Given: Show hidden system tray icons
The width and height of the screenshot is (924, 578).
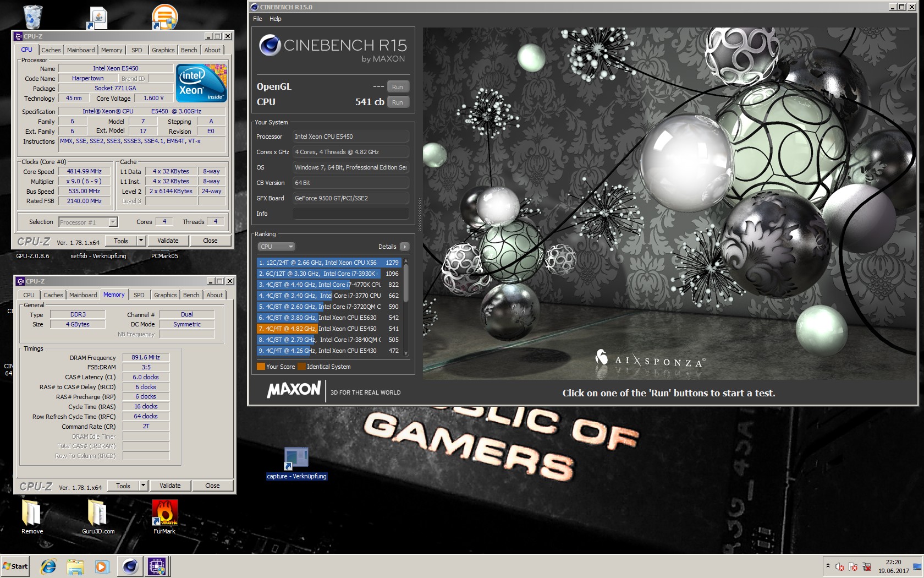Looking at the screenshot, I should (828, 566).
